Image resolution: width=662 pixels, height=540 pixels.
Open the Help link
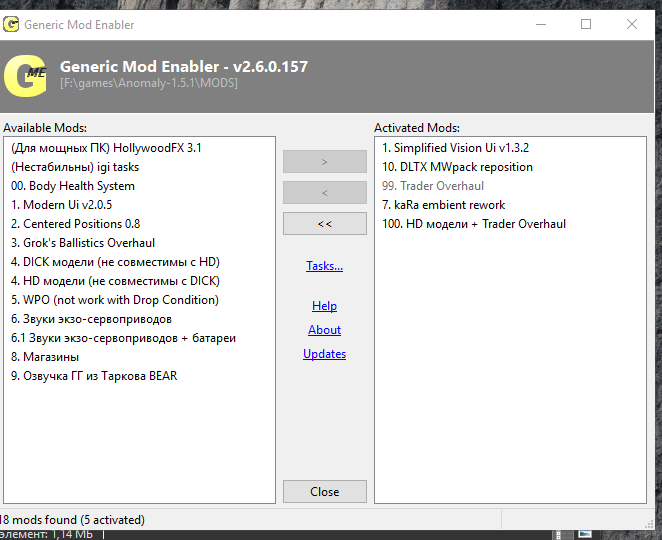click(x=324, y=306)
